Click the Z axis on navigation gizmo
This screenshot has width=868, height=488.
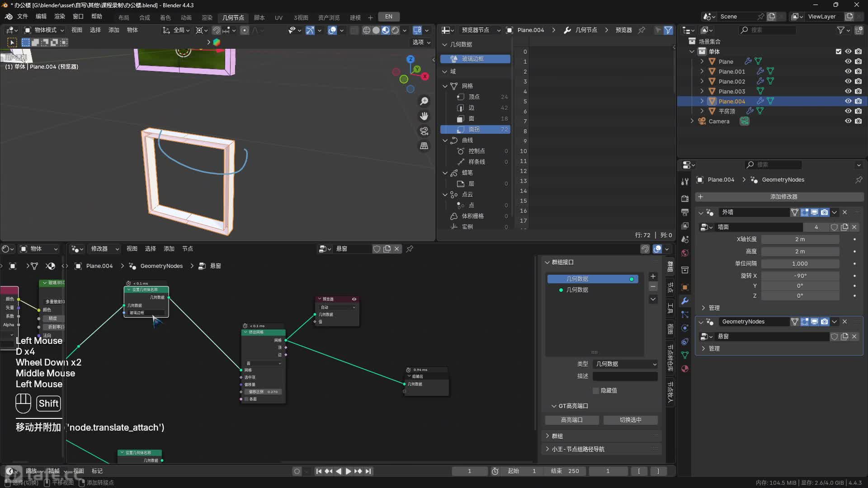click(x=410, y=59)
